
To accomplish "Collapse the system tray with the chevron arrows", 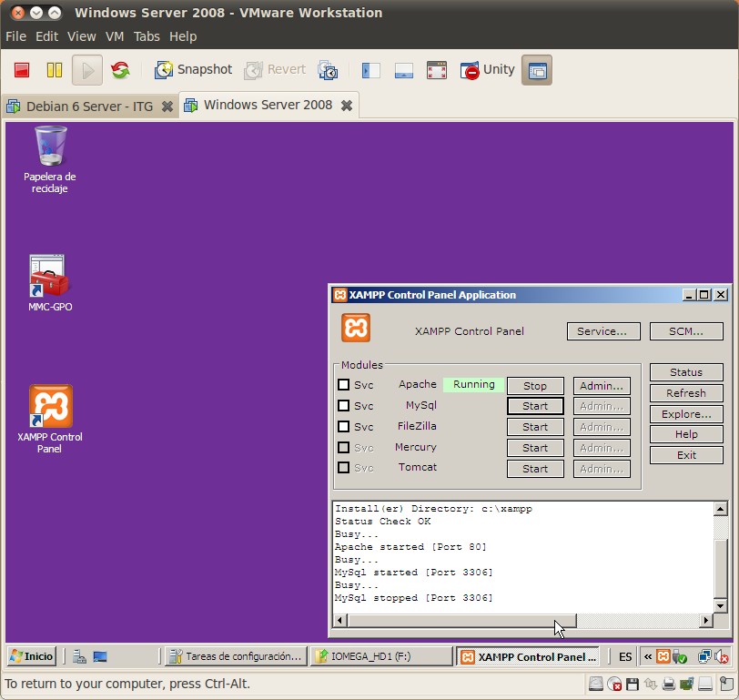I will (x=647, y=656).
